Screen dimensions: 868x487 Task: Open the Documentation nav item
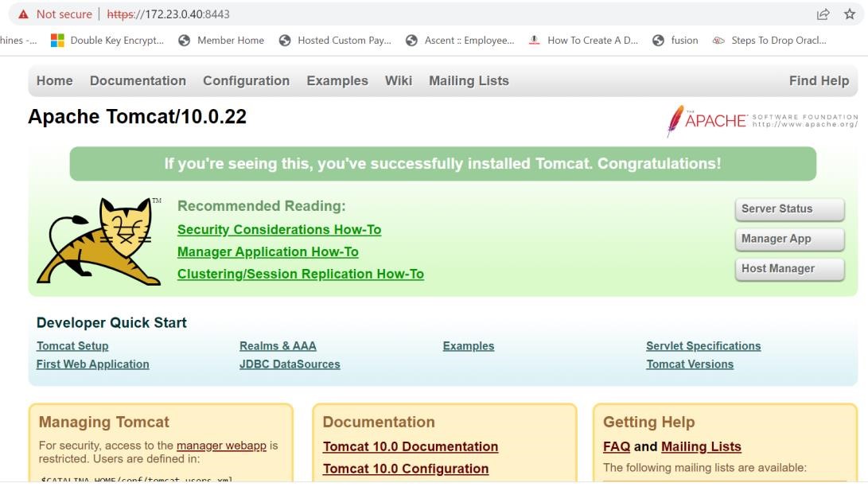click(138, 81)
